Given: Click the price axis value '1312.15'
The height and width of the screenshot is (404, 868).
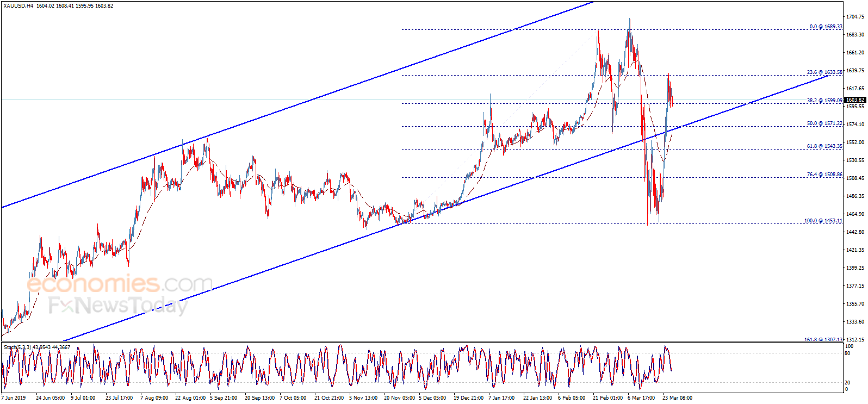Looking at the screenshot, I should tap(855, 339).
